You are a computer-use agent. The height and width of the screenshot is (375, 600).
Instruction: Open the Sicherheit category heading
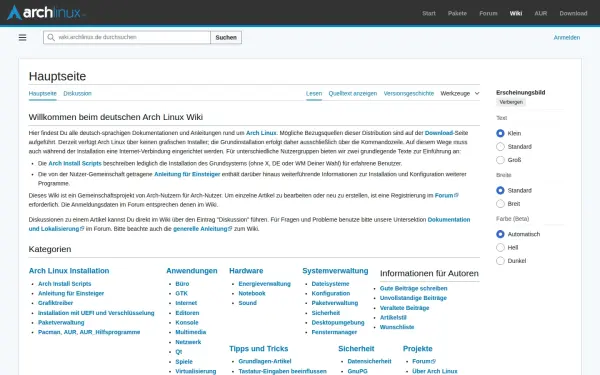tap(356, 349)
